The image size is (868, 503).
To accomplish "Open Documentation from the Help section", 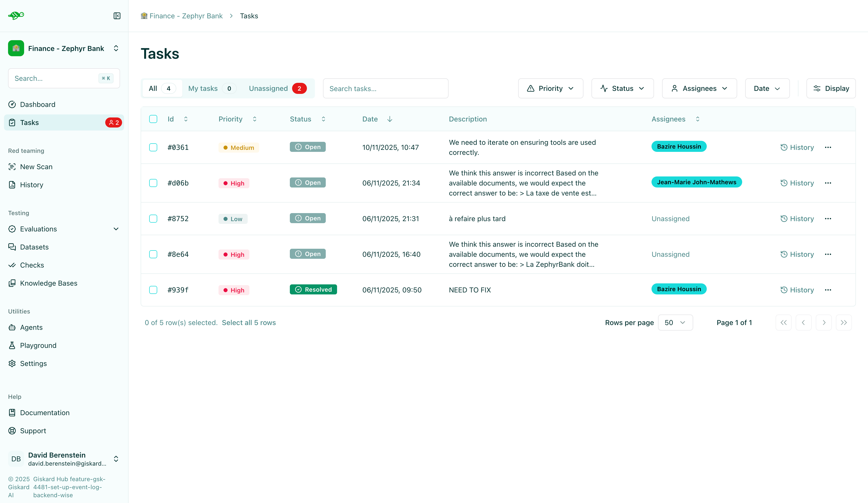I will point(44,412).
